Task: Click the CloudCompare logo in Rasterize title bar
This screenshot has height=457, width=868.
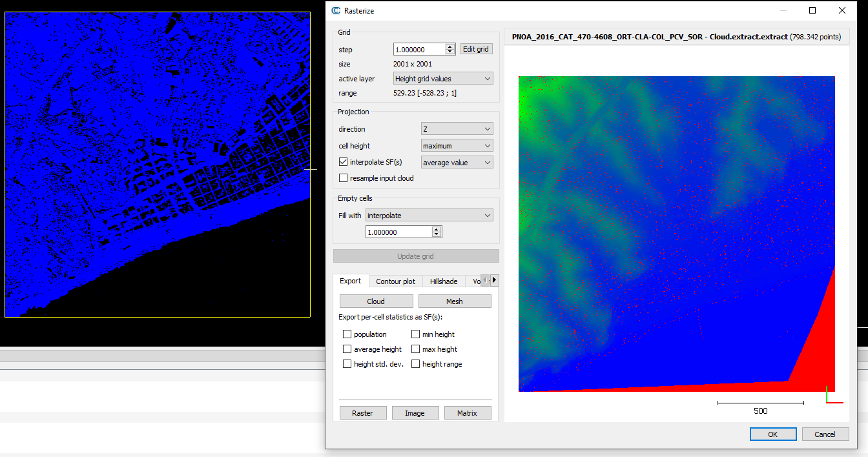Action: click(335, 10)
